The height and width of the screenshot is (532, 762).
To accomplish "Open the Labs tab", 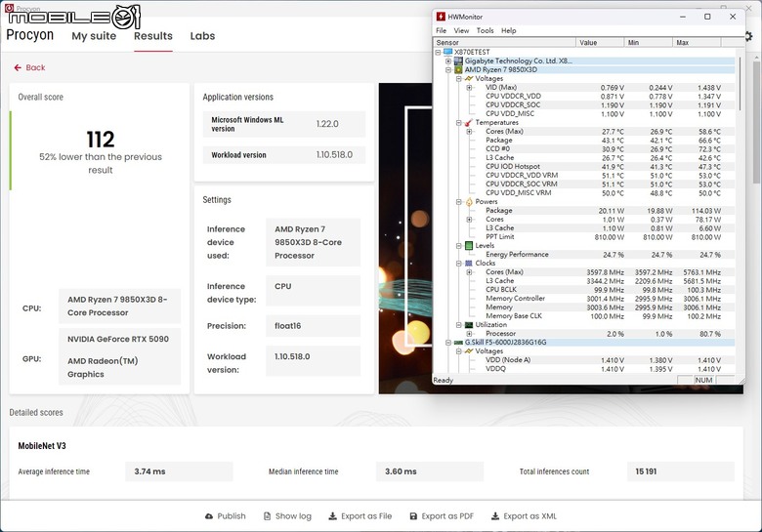I will pos(202,36).
